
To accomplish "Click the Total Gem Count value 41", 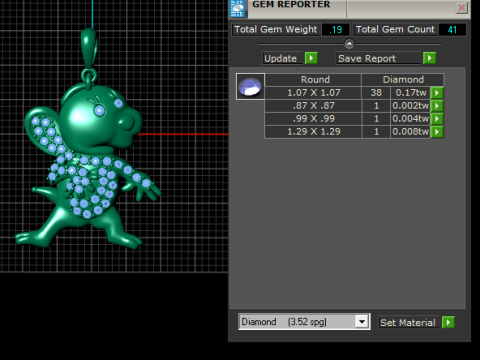I will (x=452, y=30).
